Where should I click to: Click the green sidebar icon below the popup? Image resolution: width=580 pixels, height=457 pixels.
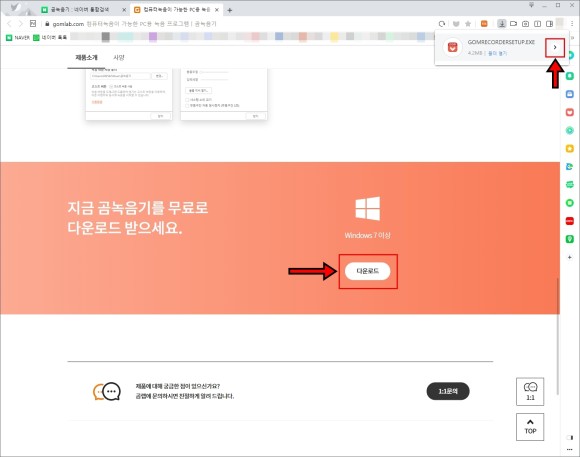click(570, 76)
